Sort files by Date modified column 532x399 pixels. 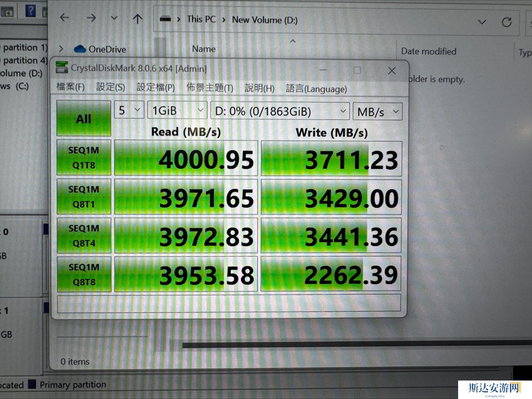429,51
